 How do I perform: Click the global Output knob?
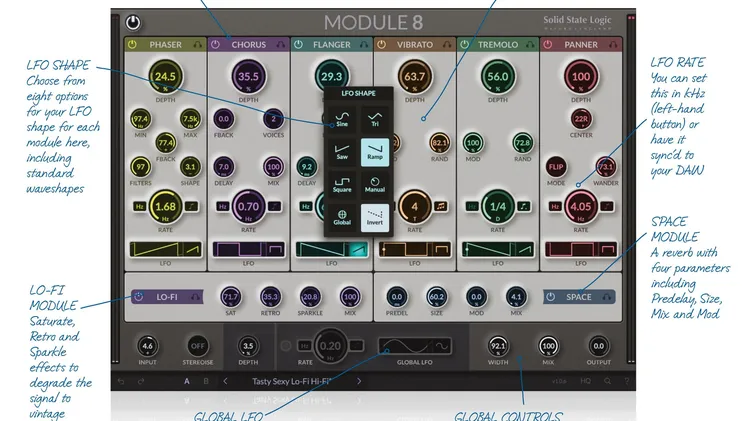[x=598, y=346]
